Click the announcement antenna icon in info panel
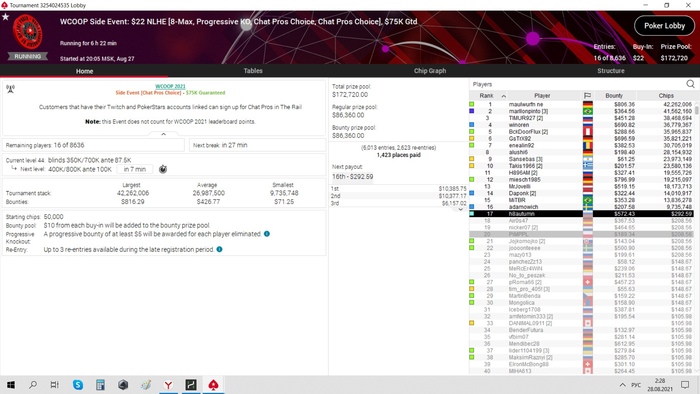This screenshot has width=700, height=394. (x=10, y=89)
